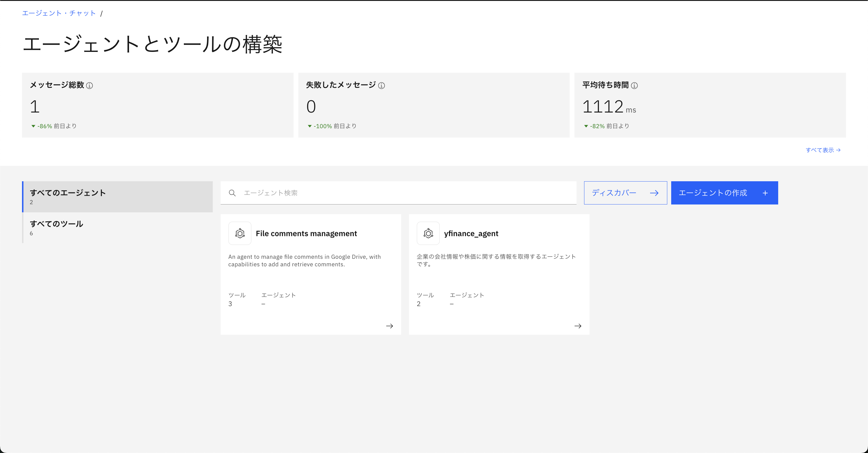Click the arrow on ディスカバー button
The height and width of the screenshot is (453, 868).
[654, 193]
